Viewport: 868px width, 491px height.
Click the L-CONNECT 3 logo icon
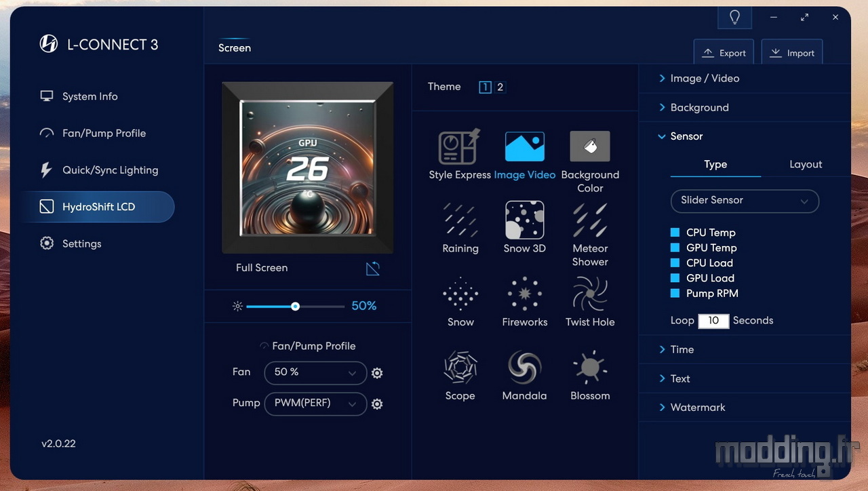click(x=49, y=45)
